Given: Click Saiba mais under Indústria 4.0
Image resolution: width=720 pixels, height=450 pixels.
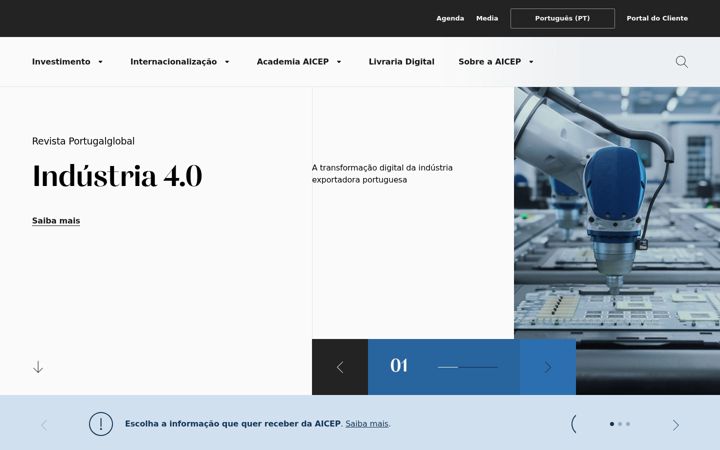Looking at the screenshot, I should tap(56, 221).
